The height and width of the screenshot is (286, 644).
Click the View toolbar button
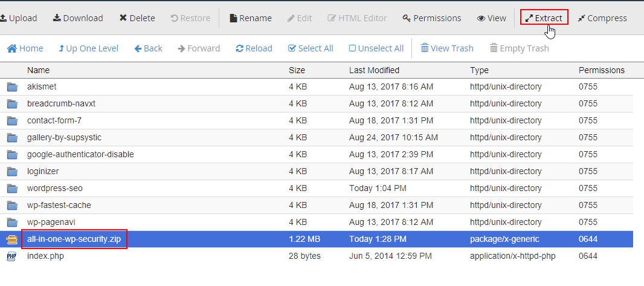(x=491, y=18)
